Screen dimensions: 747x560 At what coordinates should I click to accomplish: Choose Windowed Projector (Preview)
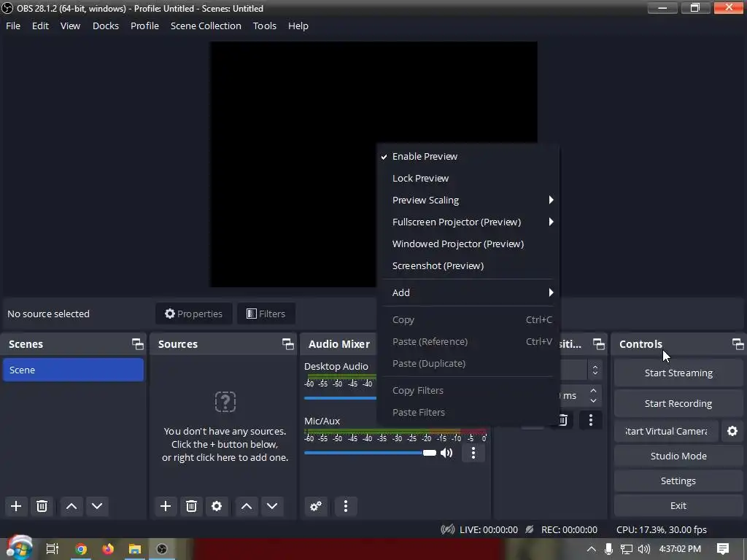[x=468, y=244]
